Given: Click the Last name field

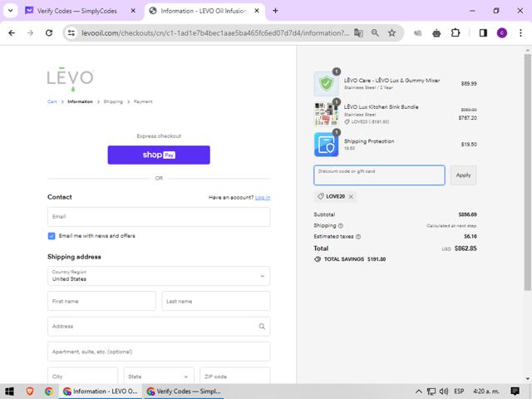Looking at the screenshot, I should (x=216, y=301).
